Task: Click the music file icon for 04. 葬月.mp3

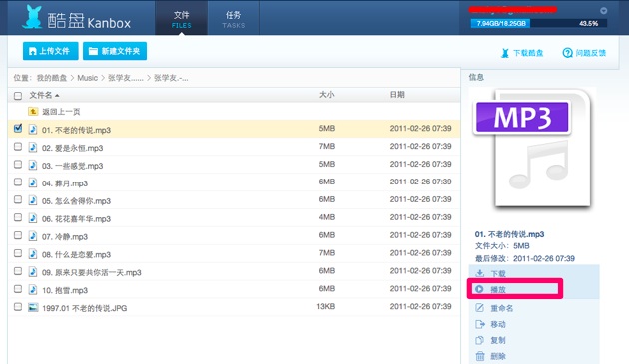Action: click(33, 182)
